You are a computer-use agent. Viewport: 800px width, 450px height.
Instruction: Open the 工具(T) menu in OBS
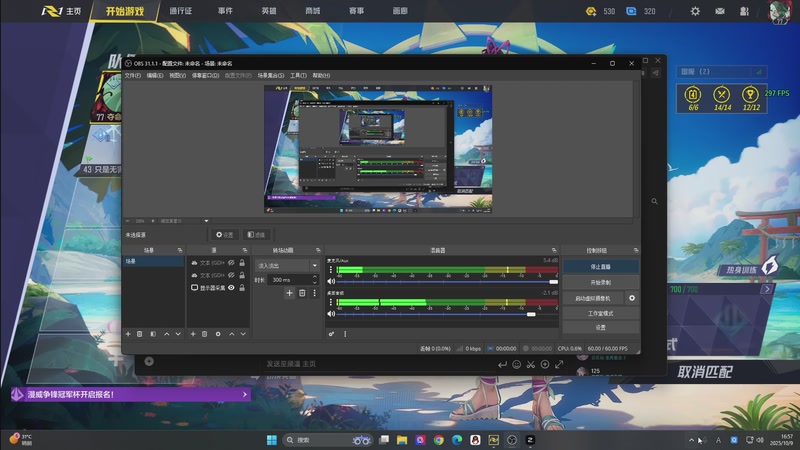click(298, 75)
